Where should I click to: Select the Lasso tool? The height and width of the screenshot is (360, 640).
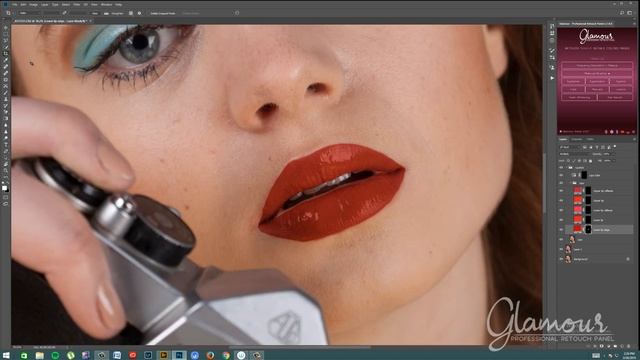(6, 40)
